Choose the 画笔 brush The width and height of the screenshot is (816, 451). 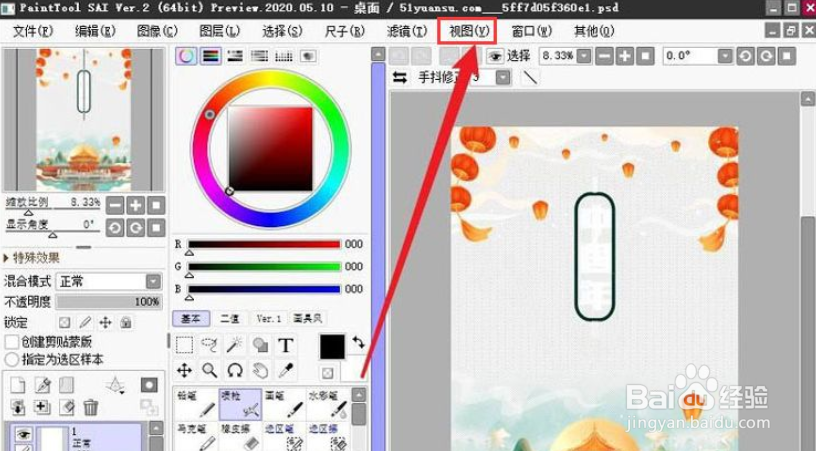[x=284, y=404]
